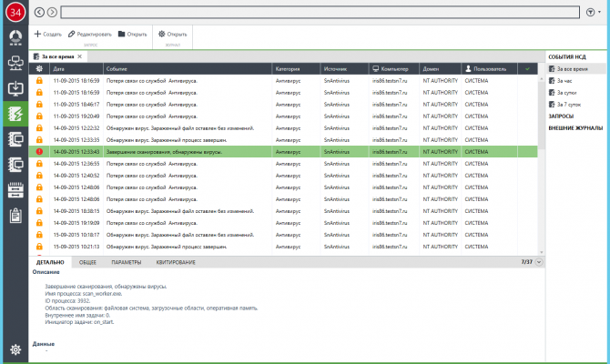The image size is (610, 364).
Task: Click lock icon of 11-09-2015 19:20:49 row
Action: pyautogui.click(x=39, y=116)
